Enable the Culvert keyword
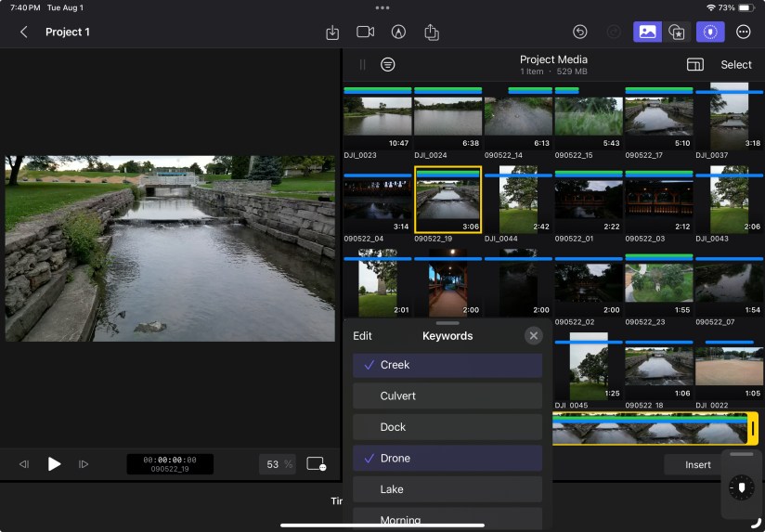Image resolution: width=765 pixels, height=532 pixels. pyautogui.click(x=447, y=396)
